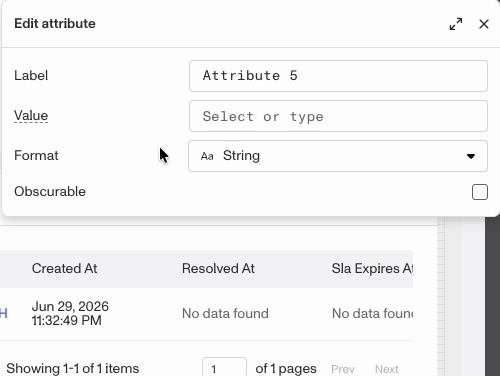Screen dimensions: 500x376
Task: Click 'Showing 1-1 of 1 items' text
Action: pyautogui.click(x=73, y=368)
